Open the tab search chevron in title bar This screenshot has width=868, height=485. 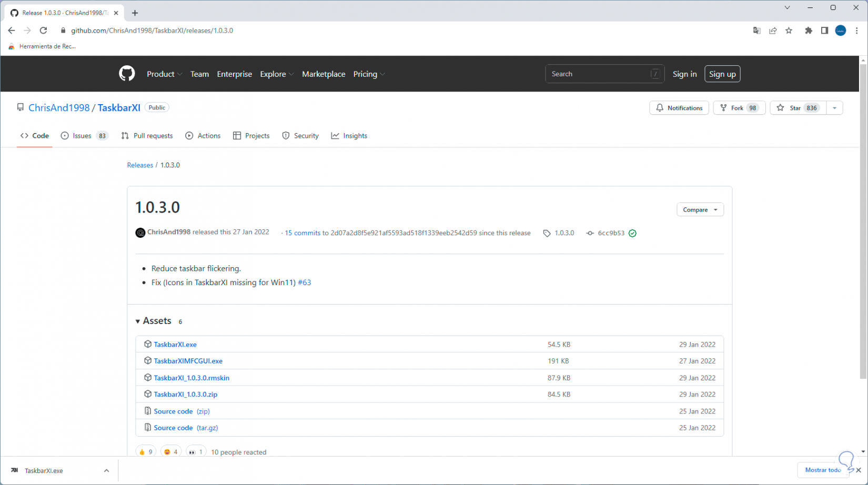(x=787, y=7)
